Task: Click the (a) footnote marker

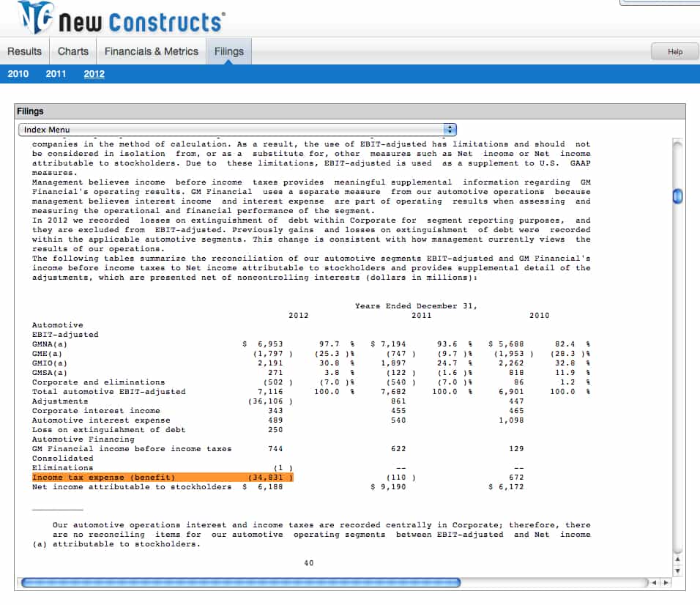Action: [40, 543]
